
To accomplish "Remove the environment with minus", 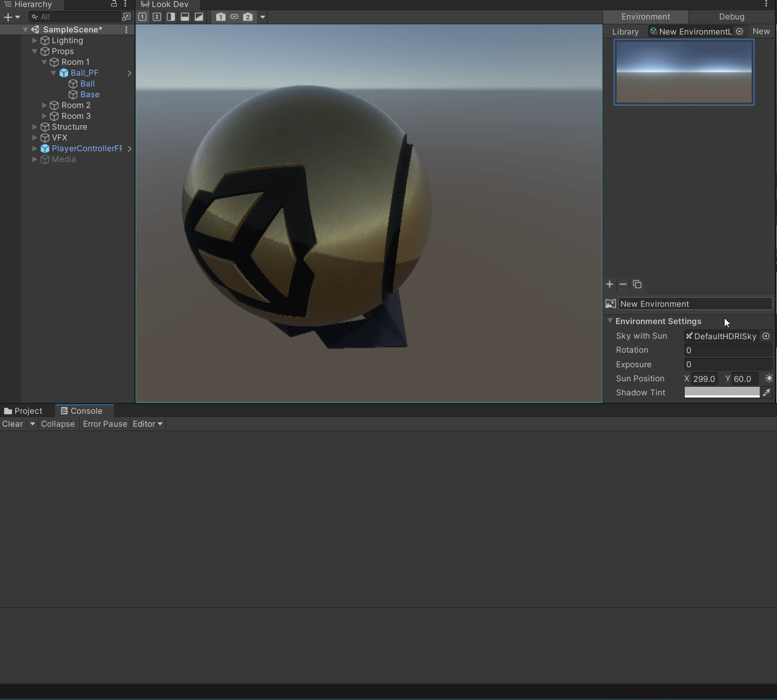I will [x=623, y=284].
